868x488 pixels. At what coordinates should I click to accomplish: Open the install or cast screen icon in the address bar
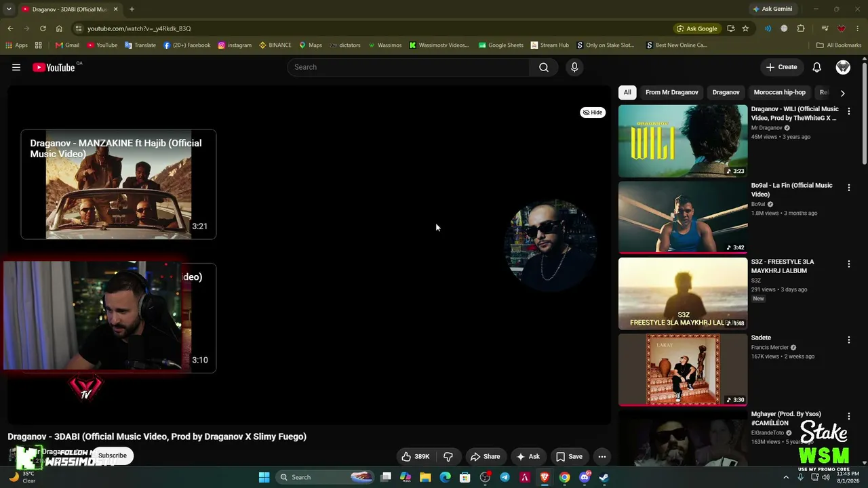(730, 28)
